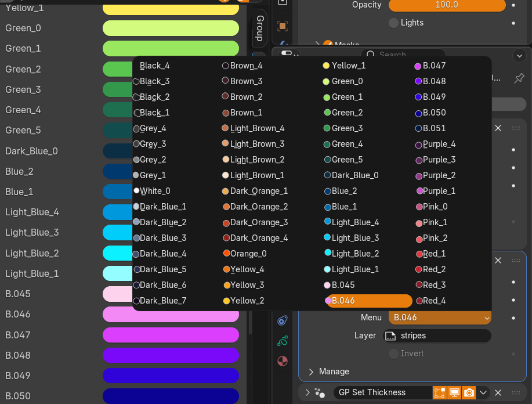Image resolution: width=532 pixels, height=404 pixels.
Task: Click the B.045 label in palette panel
Action: coord(17,294)
